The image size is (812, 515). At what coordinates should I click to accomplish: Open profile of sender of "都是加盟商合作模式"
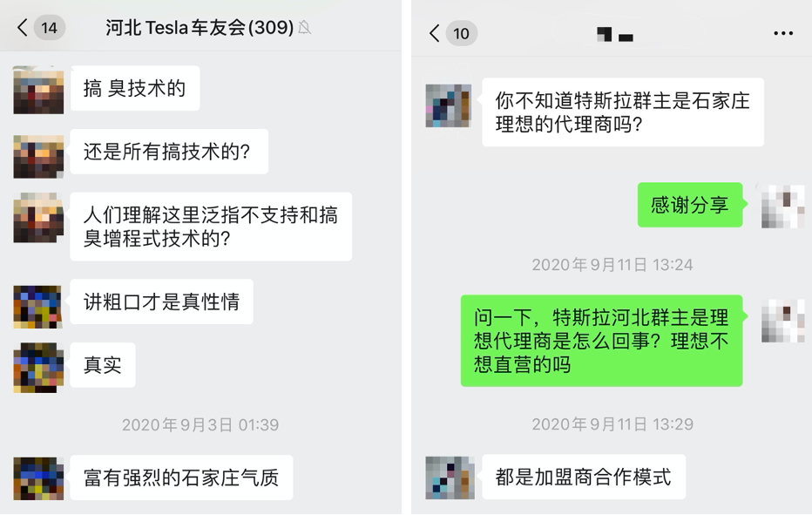[450, 478]
